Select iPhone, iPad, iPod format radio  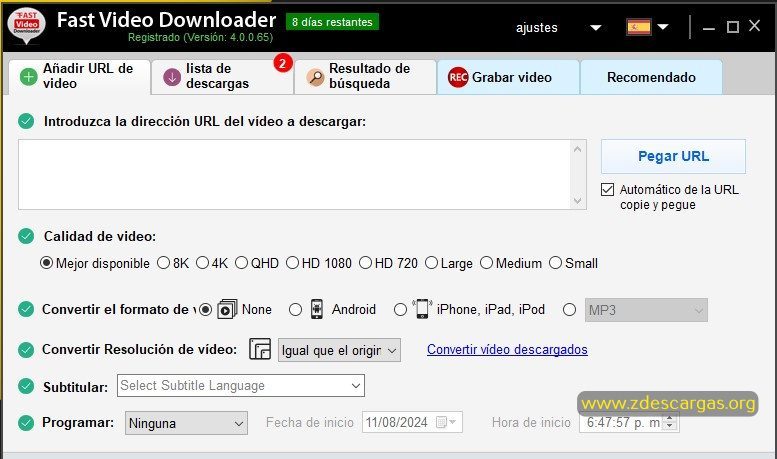click(x=400, y=310)
